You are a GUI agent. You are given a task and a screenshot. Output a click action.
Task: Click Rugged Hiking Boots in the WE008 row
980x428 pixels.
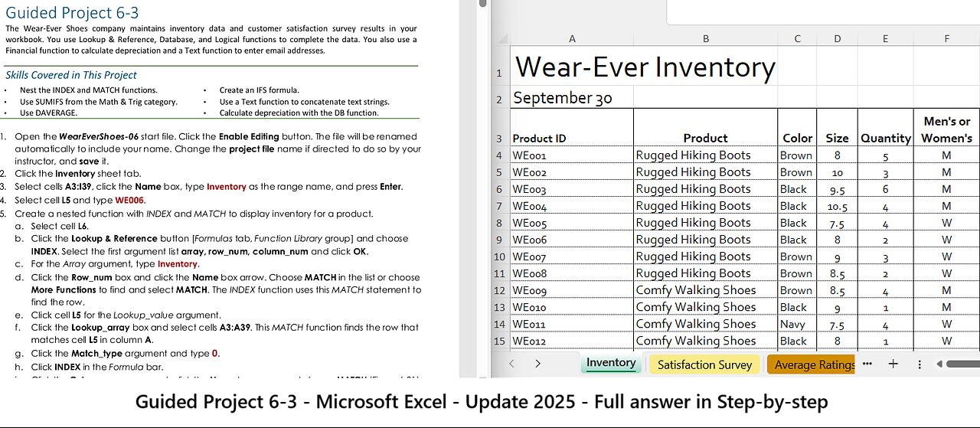pyautogui.click(x=705, y=273)
